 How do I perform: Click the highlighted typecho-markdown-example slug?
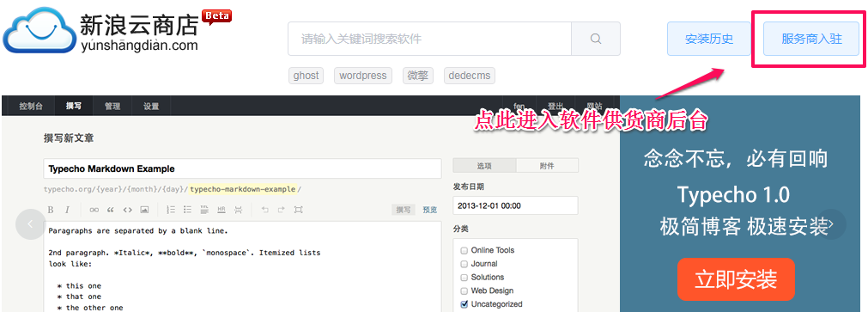(243, 189)
